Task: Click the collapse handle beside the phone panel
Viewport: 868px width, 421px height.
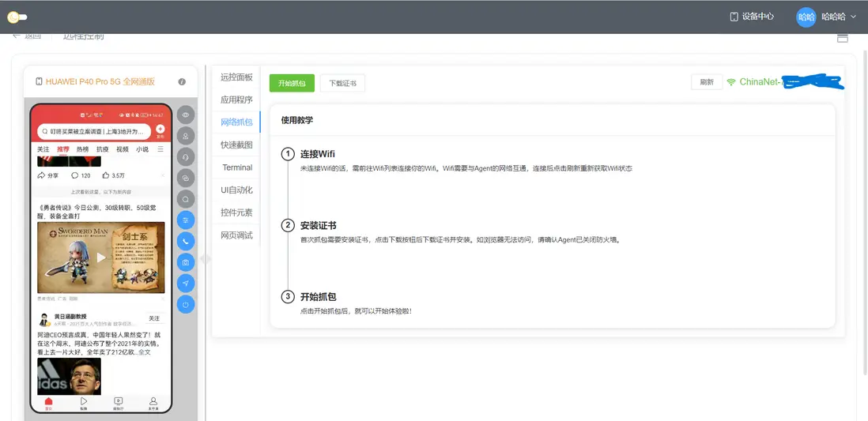Action: [206, 258]
